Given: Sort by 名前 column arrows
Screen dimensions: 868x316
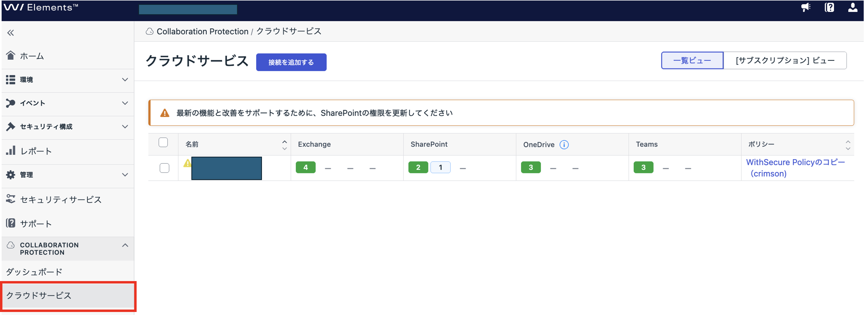Looking at the screenshot, I should 285,145.
